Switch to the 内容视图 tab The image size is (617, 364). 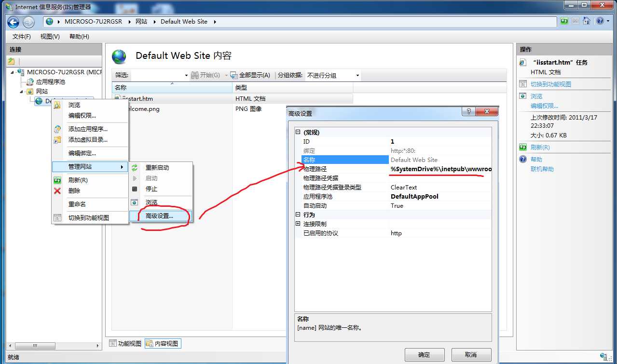tap(163, 344)
